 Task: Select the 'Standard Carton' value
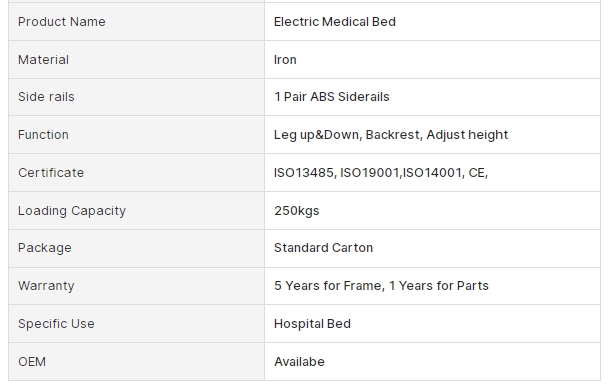pos(323,248)
